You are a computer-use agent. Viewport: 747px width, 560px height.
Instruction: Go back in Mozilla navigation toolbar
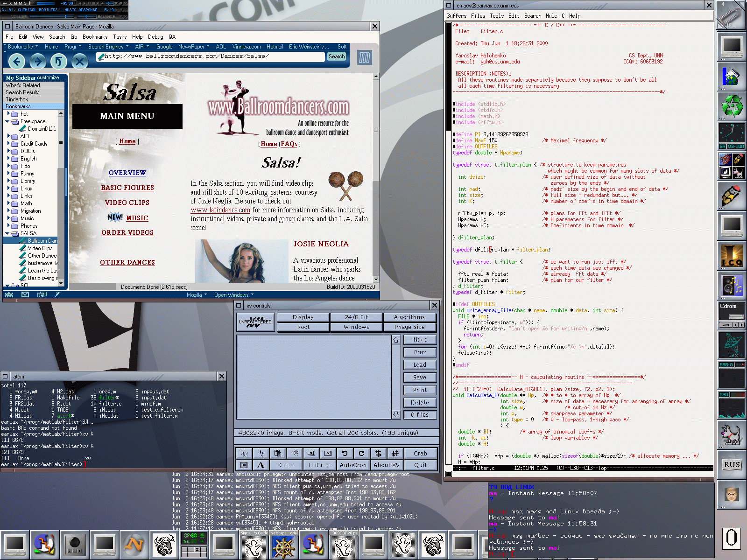tap(17, 61)
